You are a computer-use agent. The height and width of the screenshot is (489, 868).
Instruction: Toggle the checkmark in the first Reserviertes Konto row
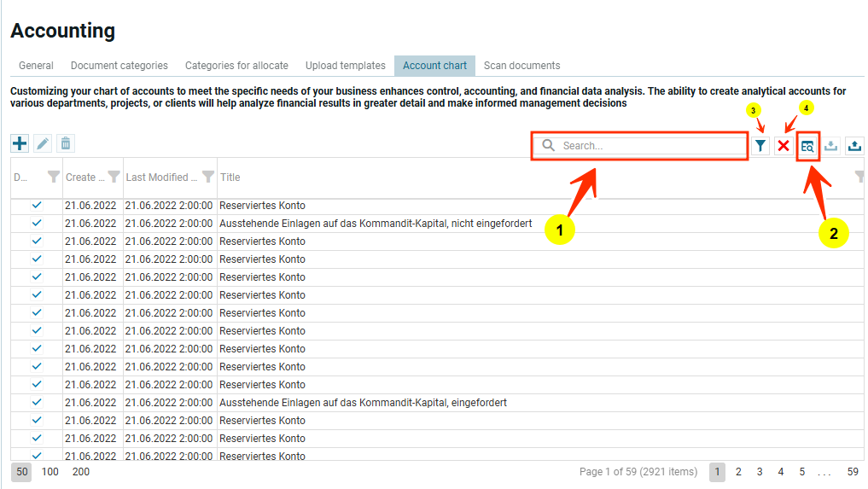[37, 206]
